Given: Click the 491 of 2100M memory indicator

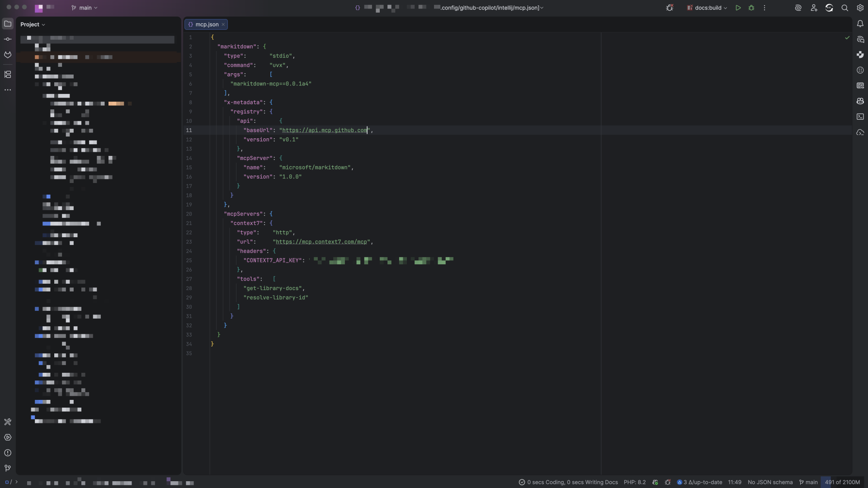Looking at the screenshot, I should (x=842, y=482).
